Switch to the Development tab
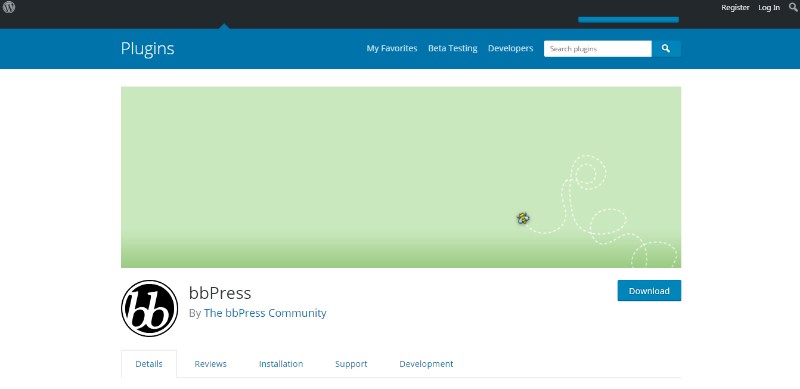 click(x=426, y=364)
